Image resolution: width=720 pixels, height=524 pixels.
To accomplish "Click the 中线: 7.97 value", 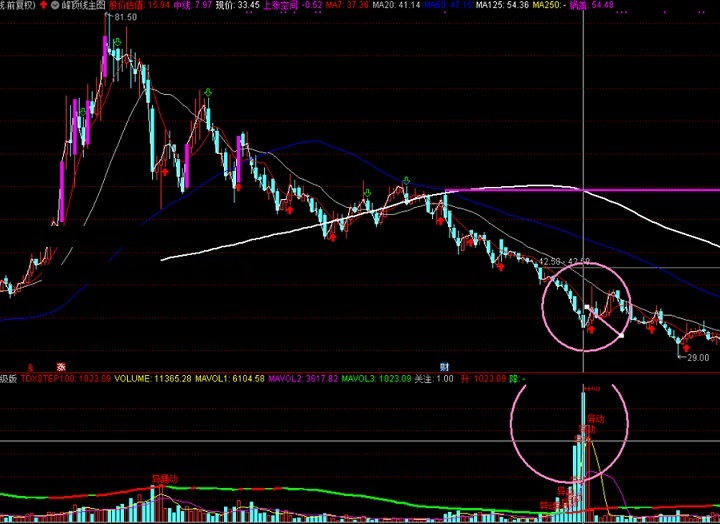I will [193, 5].
